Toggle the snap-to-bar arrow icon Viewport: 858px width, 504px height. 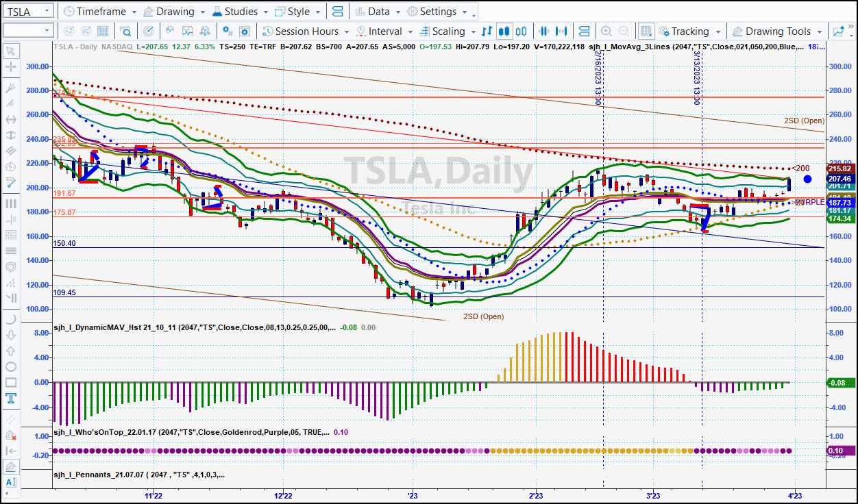point(11,451)
